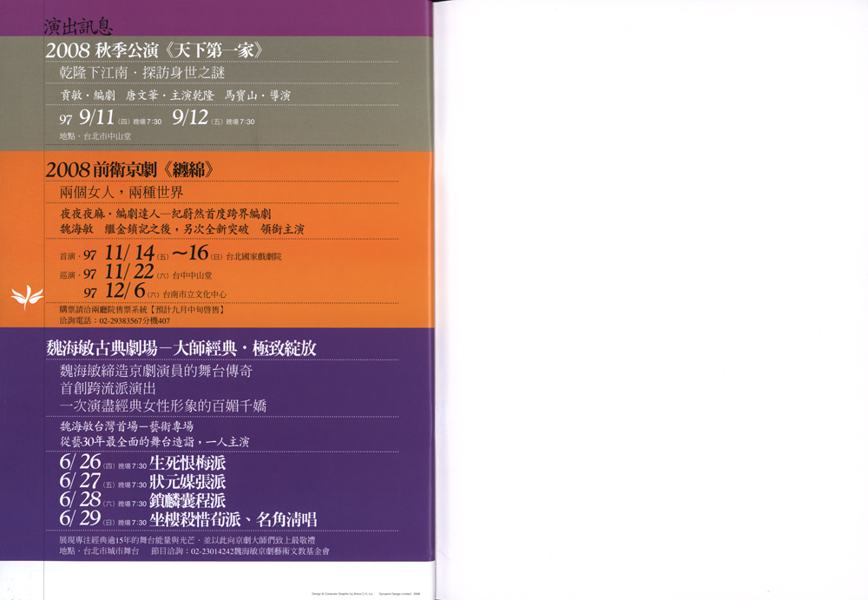The width and height of the screenshot is (868, 600).
Task: Select the 2008 前衛京劇《纏綿》 title
Action: (x=129, y=170)
